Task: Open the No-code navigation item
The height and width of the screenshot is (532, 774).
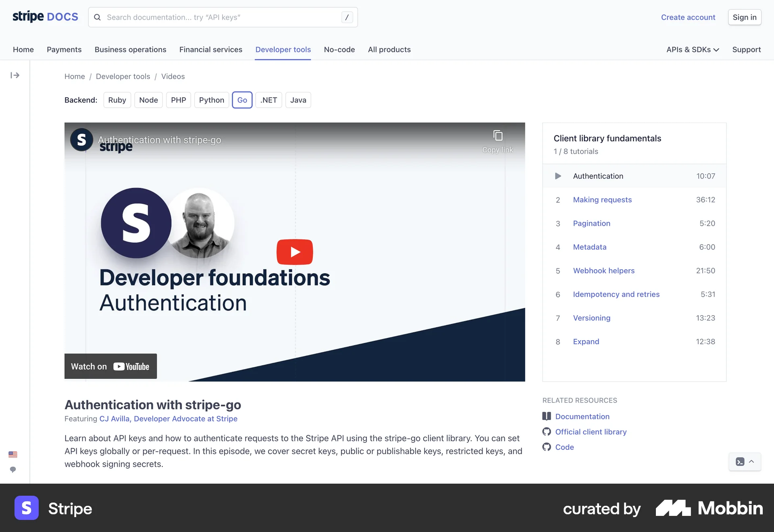Action: 339,50
